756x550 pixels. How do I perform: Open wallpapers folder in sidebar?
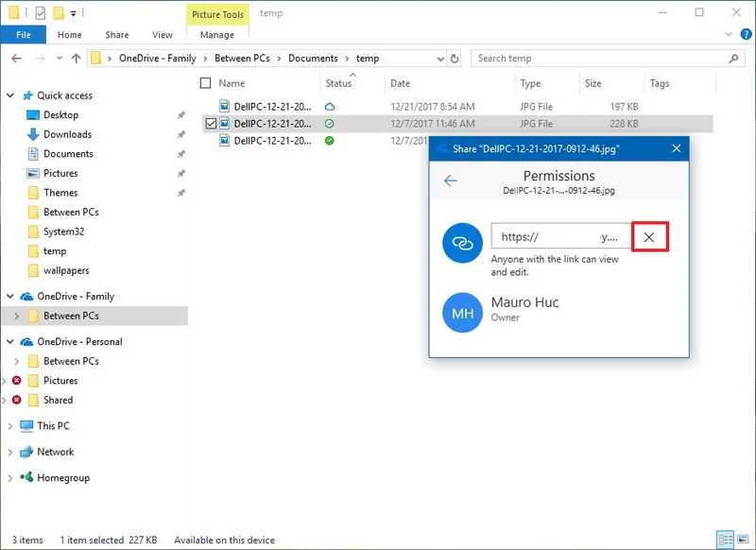[x=66, y=270]
